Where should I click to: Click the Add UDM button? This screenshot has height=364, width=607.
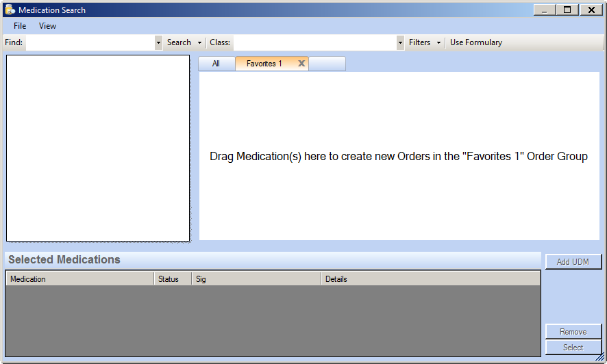573,261
